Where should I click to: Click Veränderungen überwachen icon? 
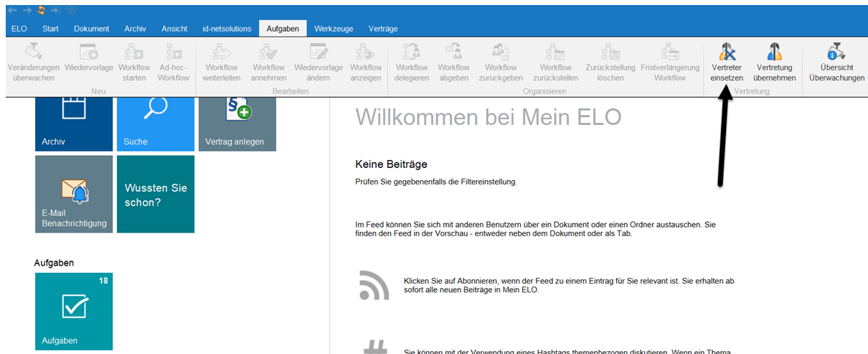pos(33,52)
